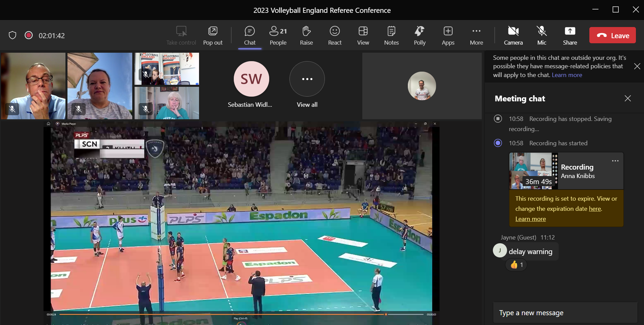Select Volleyball England banner video tile

pos(167,69)
